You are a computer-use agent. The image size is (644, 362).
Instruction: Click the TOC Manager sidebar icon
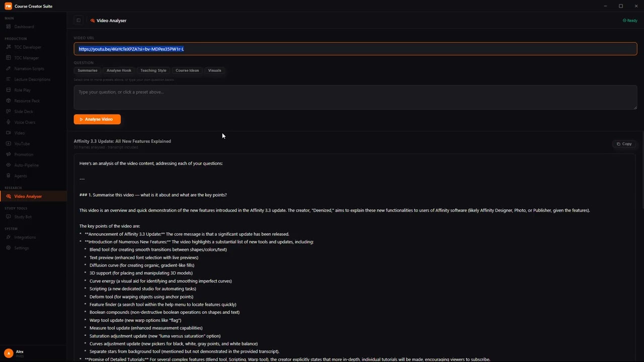pos(9,58)
